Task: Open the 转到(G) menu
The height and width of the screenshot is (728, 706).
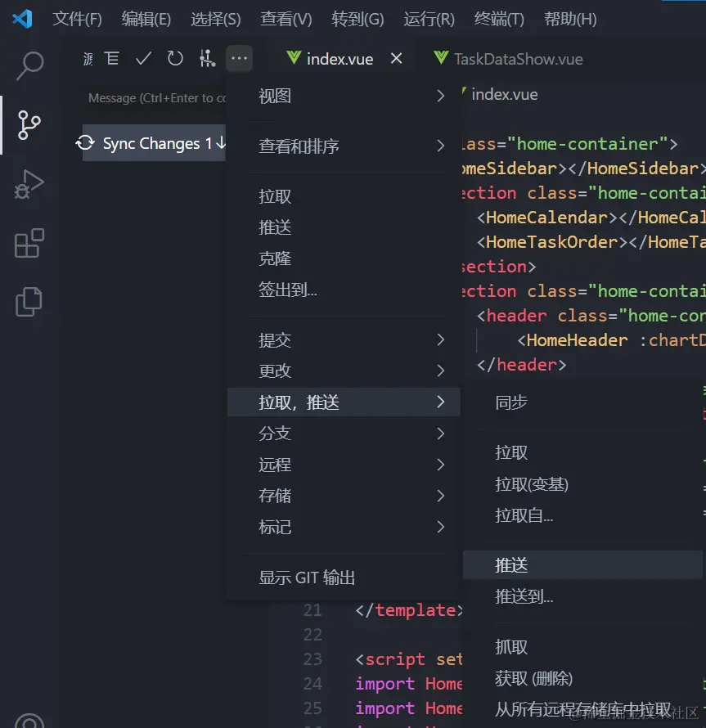Action: click(x=357, y=19)
